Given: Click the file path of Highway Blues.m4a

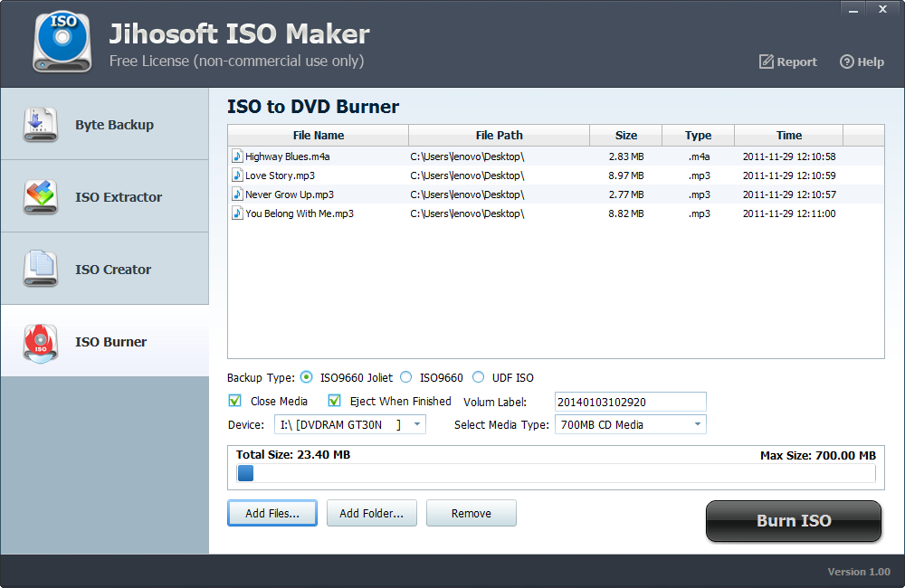Looking at the screenshot, I should (x=468, y=156).
